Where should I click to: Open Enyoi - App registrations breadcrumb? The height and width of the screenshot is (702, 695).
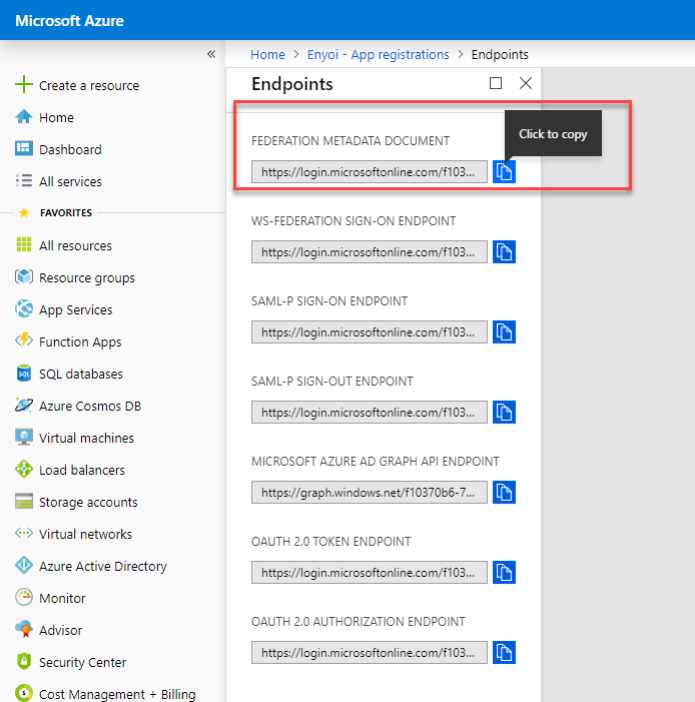click(378, 55)
